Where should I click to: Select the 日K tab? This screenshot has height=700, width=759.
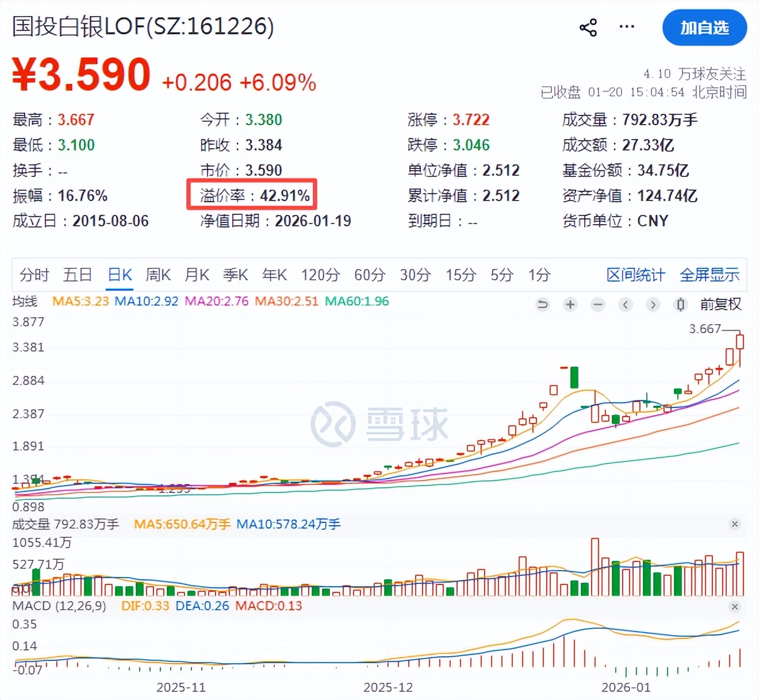(x=120, y=275)
